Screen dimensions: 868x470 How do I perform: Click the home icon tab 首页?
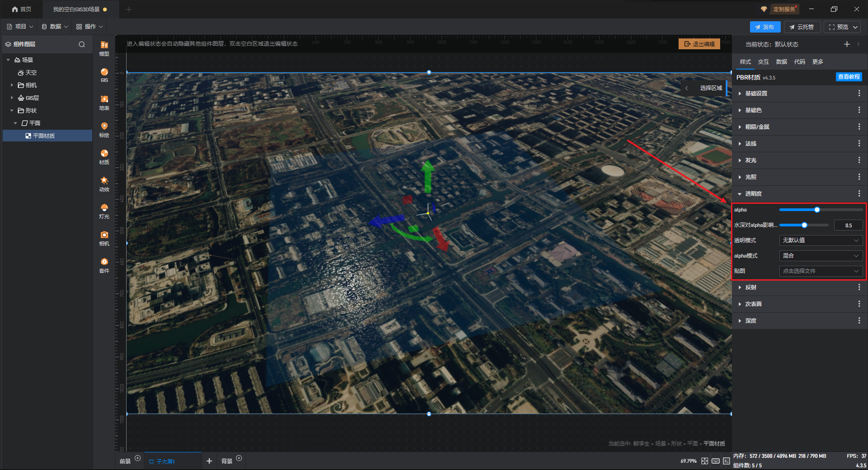22,9
